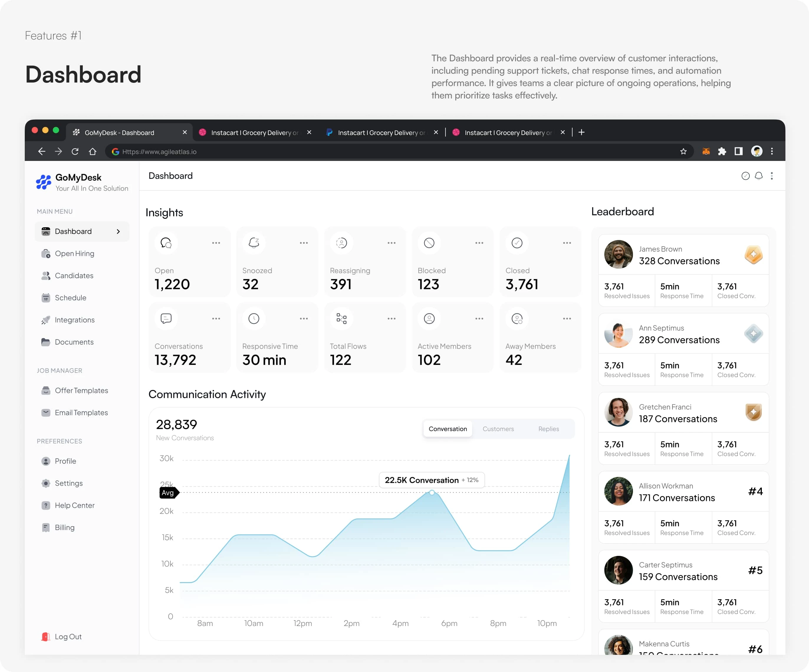This screenshot has height=672, width=809.
Task: Open the extensions puzzle piece icon
Action: (722, 151)
